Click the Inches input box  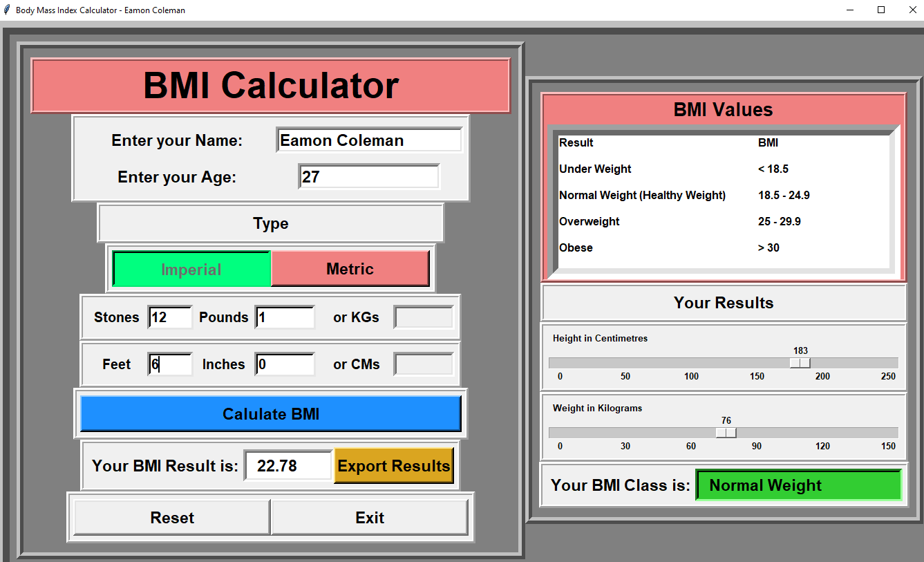click(284, 364)
